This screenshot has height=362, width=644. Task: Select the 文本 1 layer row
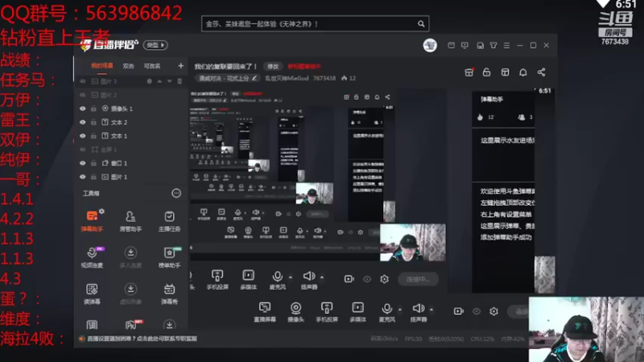coord(130,136)
